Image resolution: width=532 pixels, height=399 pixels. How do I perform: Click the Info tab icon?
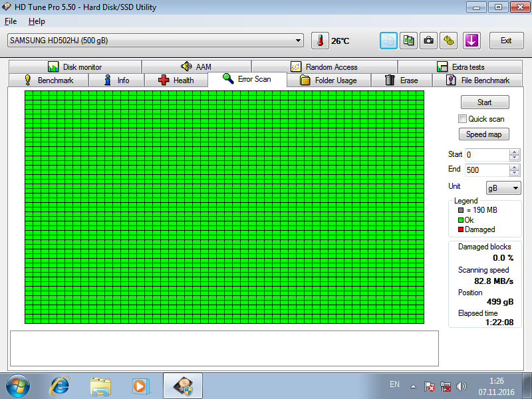[x=108, y=80]
